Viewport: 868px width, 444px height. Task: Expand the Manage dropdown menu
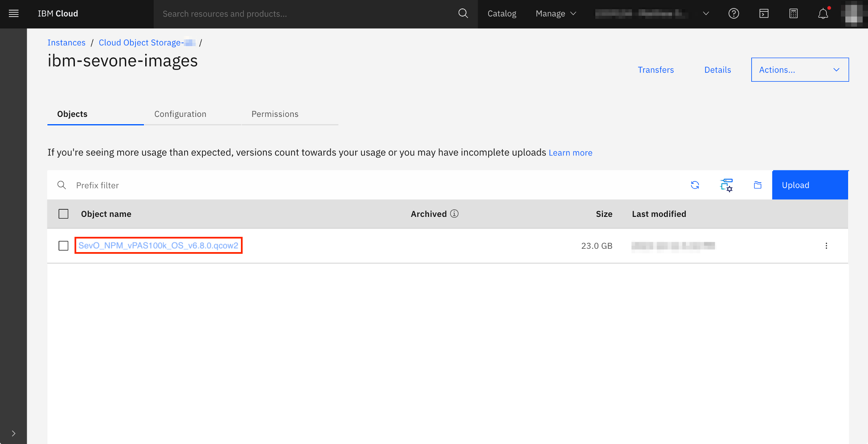click(x=556, y=14)
